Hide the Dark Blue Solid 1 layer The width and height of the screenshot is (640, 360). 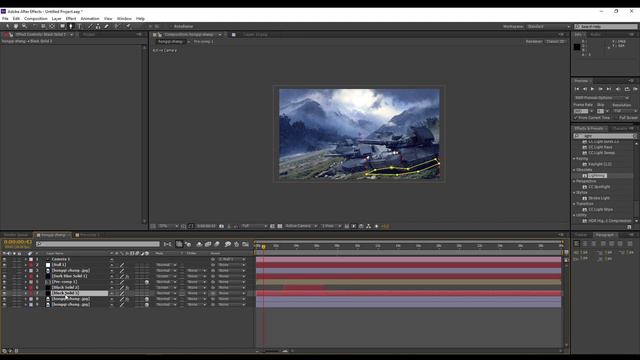pos(4,276)
